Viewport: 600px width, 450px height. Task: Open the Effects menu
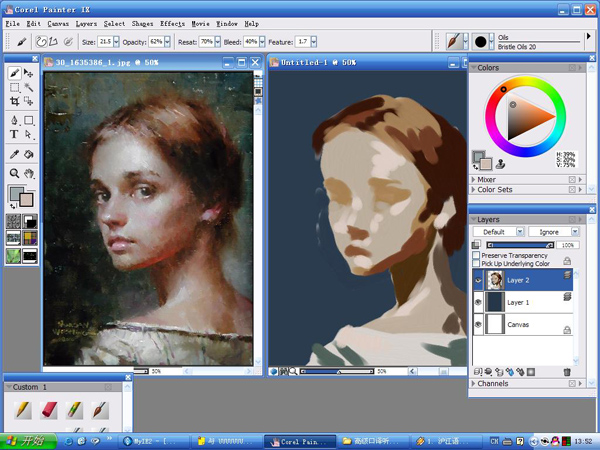click(172, 24)
